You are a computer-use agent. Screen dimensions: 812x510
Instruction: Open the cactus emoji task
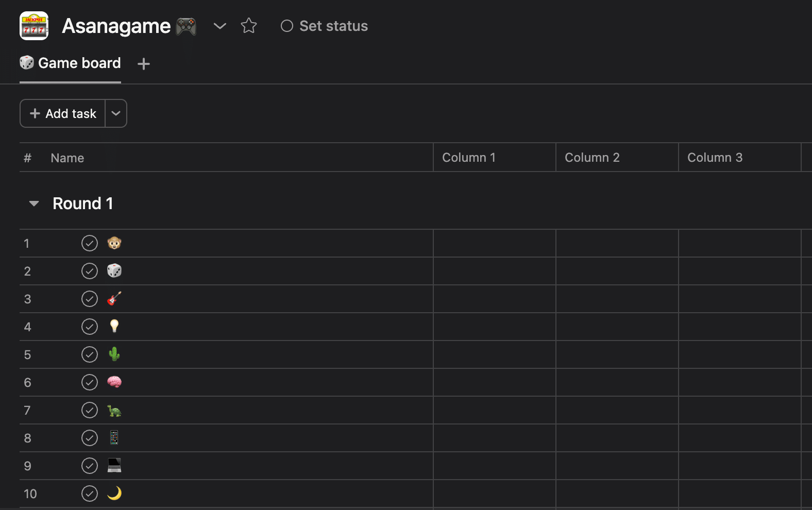pyautogui.click(x=114, y=354)
